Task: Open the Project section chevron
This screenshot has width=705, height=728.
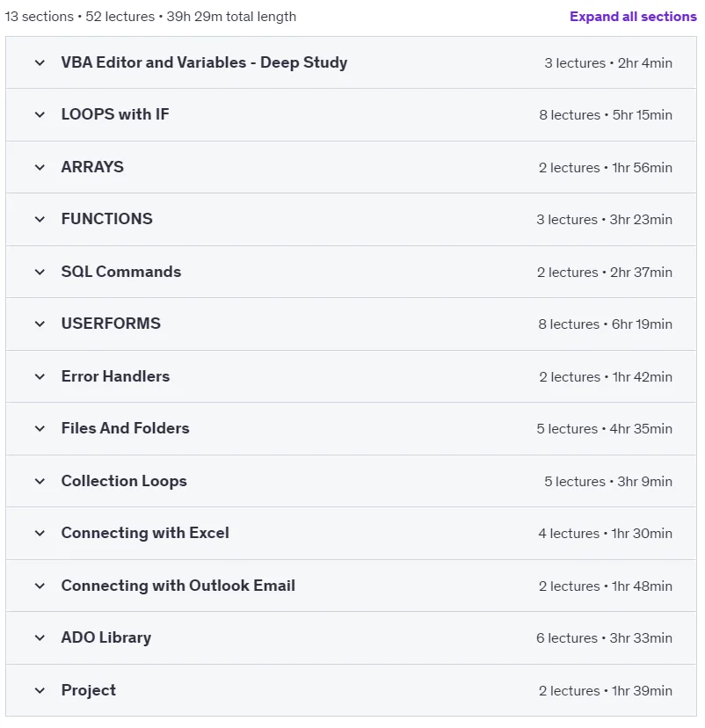Action: point(40,691)
